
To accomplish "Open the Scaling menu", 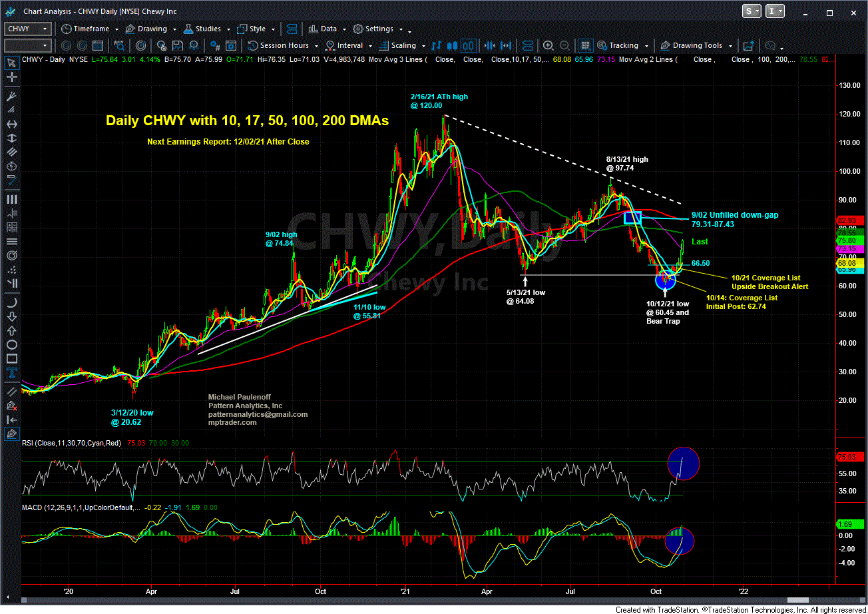I will [x=398, y=45].
